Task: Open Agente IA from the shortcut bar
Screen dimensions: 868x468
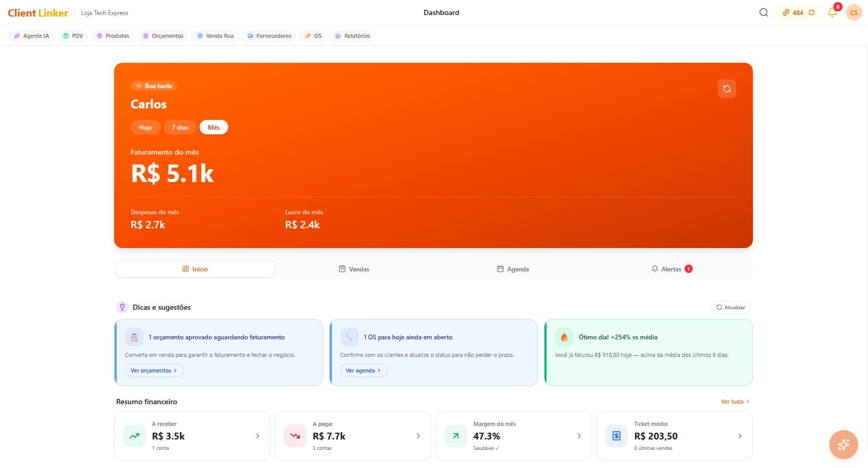Action: coord(32,36)
